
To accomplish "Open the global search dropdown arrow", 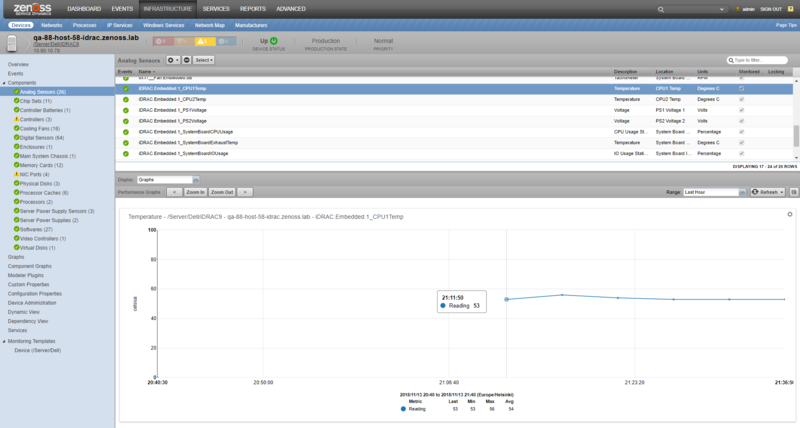I will [x=721, y=9].
